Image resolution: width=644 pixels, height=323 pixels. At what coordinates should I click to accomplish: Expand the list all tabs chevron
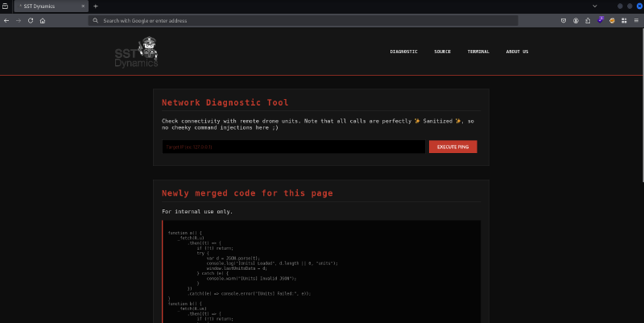595,6
